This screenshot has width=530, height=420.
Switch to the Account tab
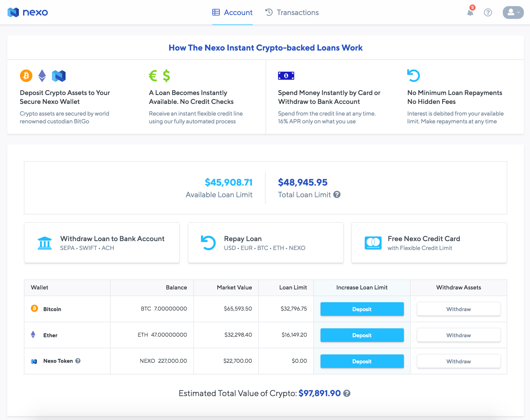click(232, 12)
